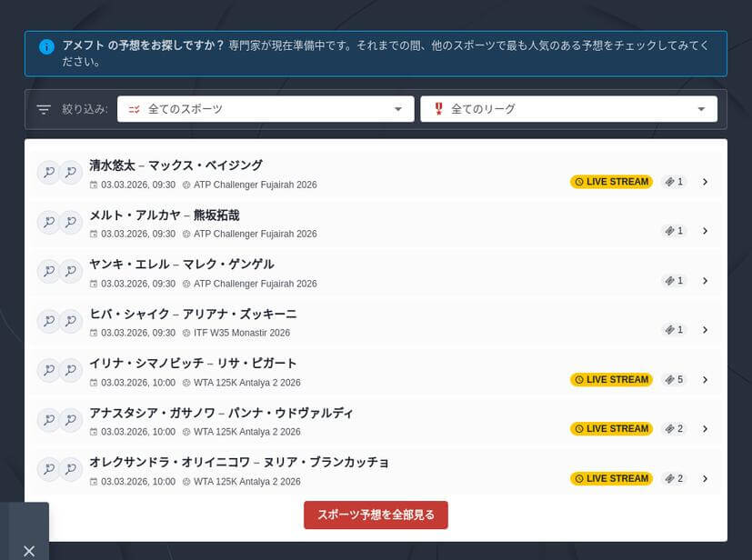Open イリナ・シマノビッチ – リサ・ピガート match
752x560 pixels.
pyautogui.click(x=193, y=364)
